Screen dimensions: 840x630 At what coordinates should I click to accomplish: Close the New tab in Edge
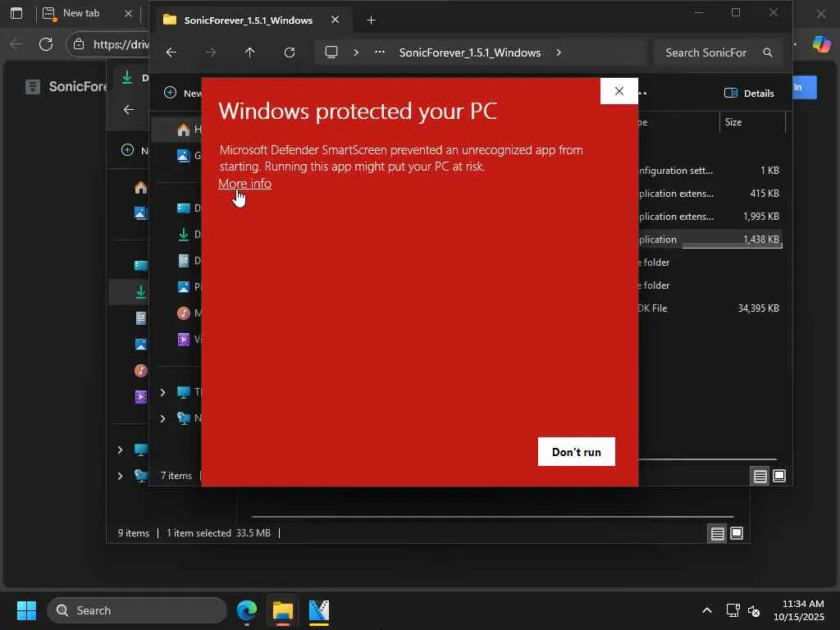(128, 13)
